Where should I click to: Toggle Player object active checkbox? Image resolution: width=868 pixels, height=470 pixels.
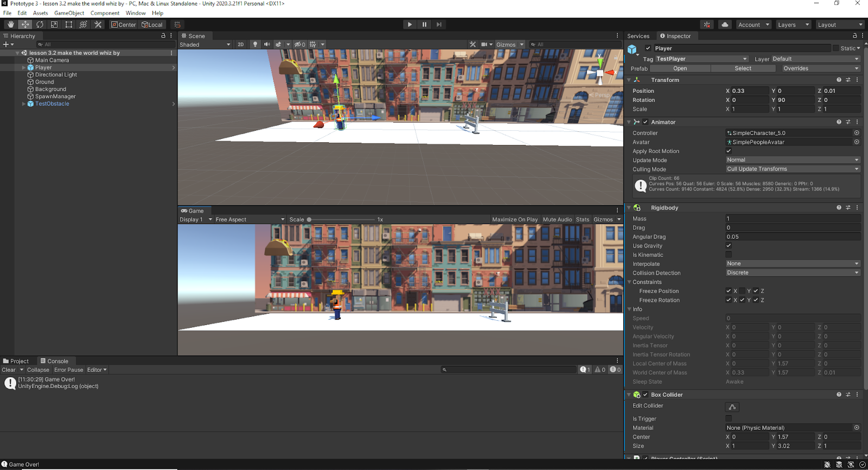tap(648, 48)
